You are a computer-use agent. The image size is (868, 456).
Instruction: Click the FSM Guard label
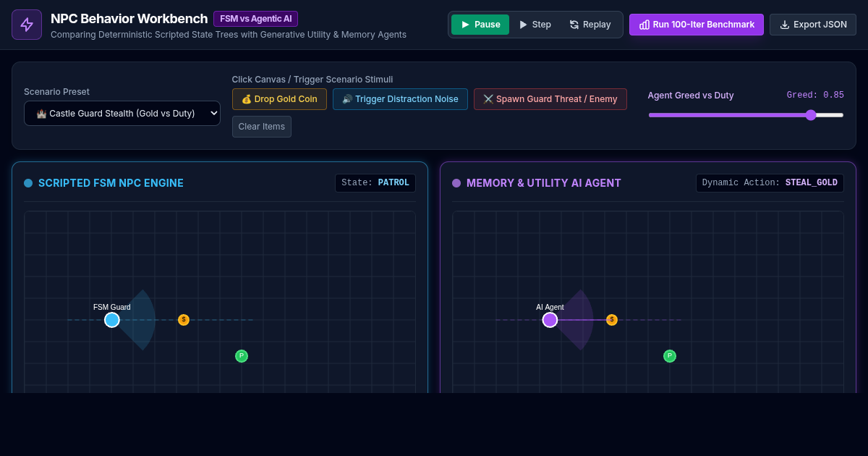112,307
